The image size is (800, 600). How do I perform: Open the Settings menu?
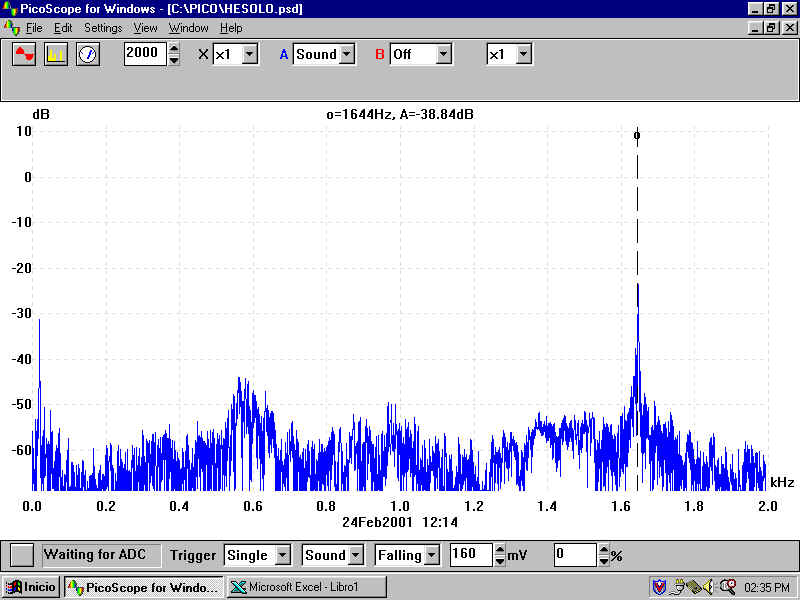103,28
